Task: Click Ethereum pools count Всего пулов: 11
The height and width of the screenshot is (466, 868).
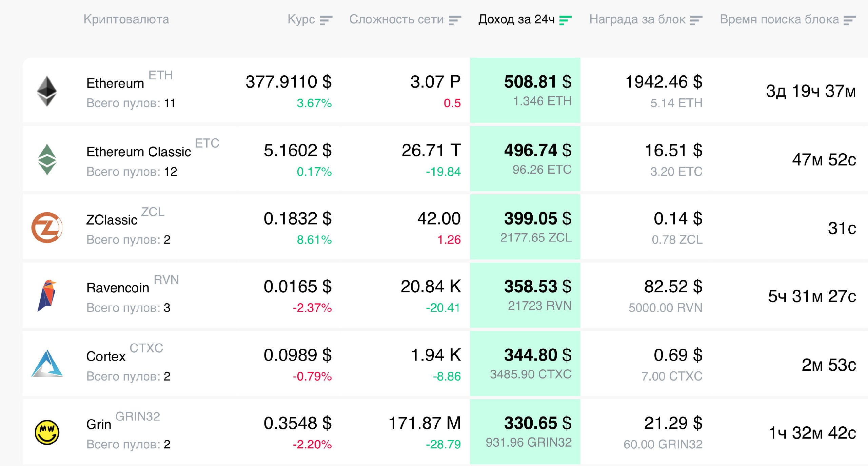Action: [x=131, y=103]
